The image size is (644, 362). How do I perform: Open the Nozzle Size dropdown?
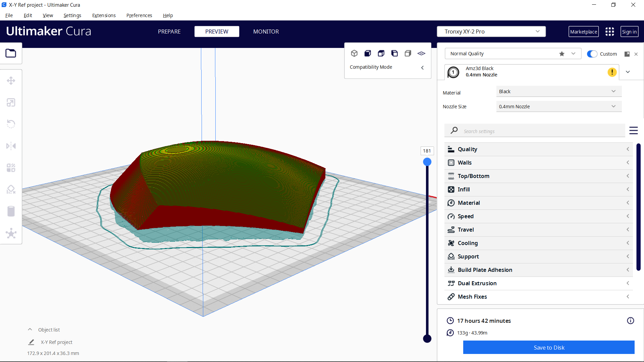pos(559,107)
